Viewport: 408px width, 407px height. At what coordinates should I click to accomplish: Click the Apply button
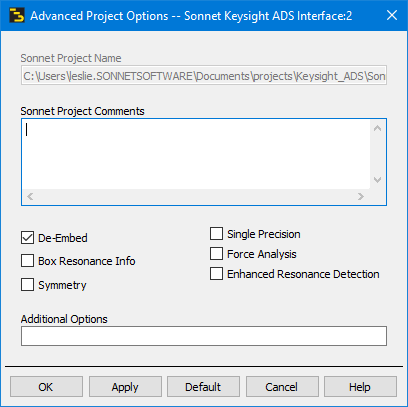(x=125, y=387)
